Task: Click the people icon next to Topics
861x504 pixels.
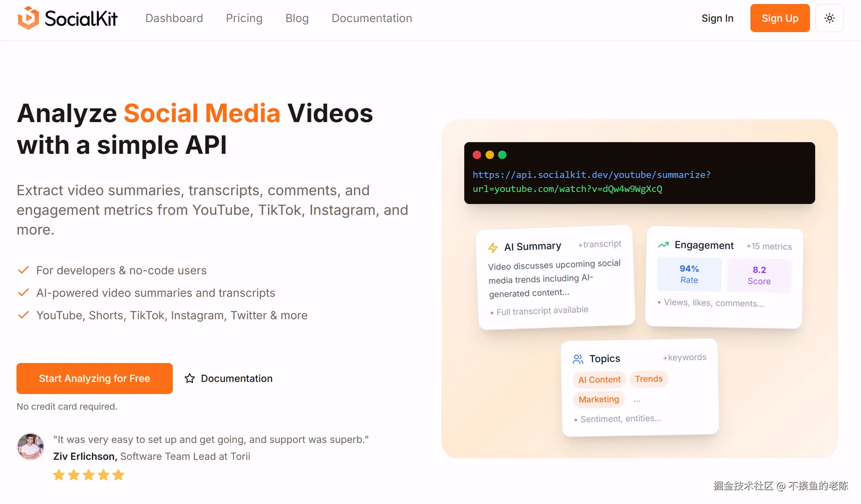Action: pyautogui.click(x=578, y=359)
